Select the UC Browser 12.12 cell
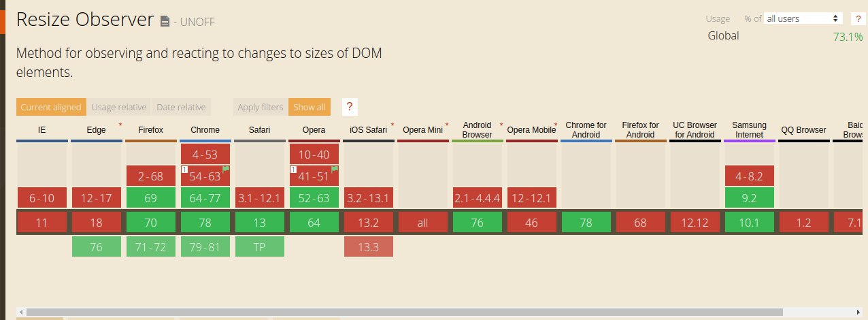This screenshot has width=868, height=320. tap(695, 222)
